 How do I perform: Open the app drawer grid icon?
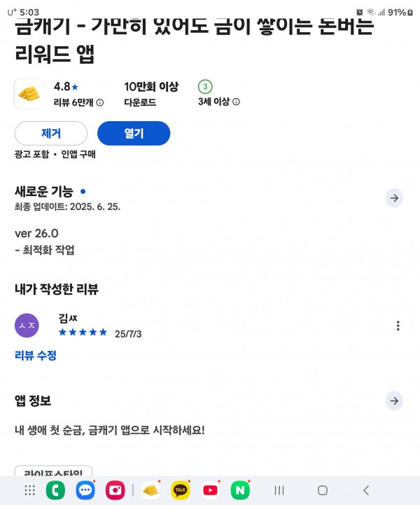tap(29, 490)
